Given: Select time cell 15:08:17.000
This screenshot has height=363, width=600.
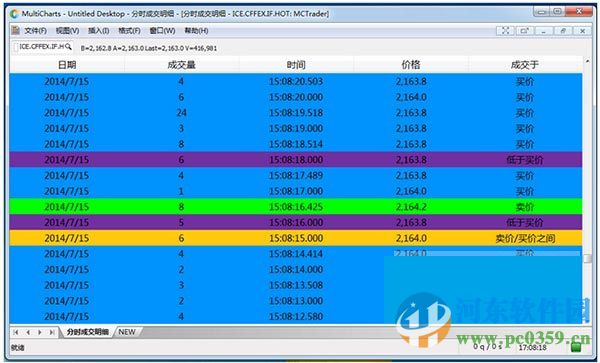Looking at the screenshot, I should [296, 191].
